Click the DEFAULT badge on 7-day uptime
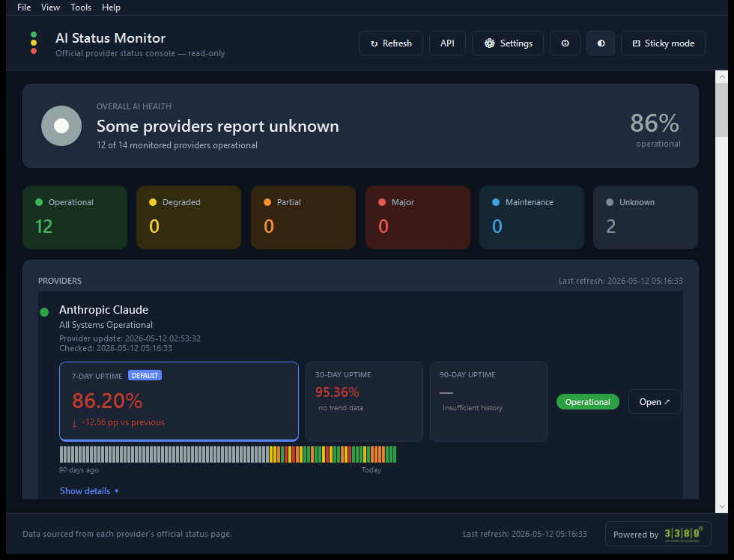The image size is (734, 560). tap(145, 375)
